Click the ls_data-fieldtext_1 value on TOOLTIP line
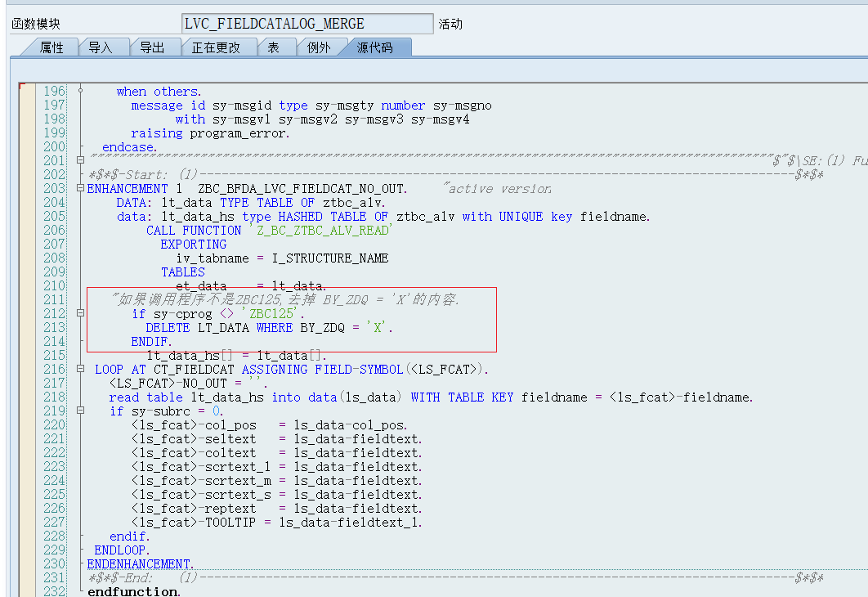 click(x=351, y=523)
